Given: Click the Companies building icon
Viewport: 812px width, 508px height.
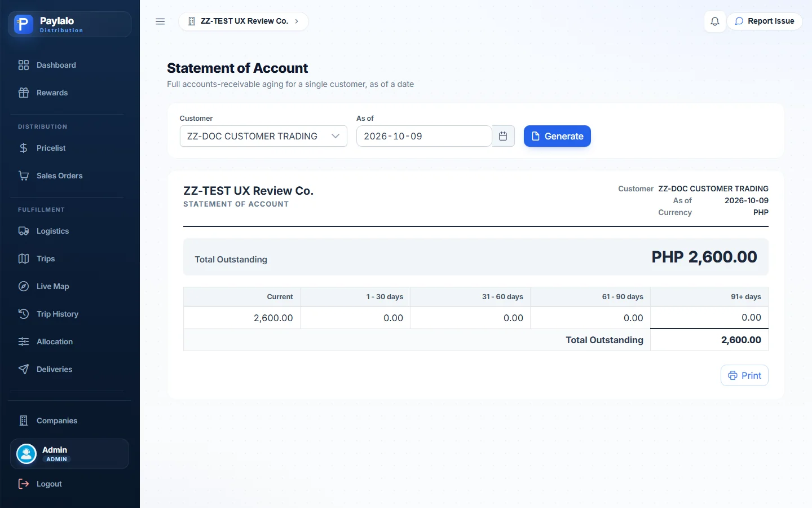Looking at the screenshot, I should pyautogui.click(x=24, y=421).
